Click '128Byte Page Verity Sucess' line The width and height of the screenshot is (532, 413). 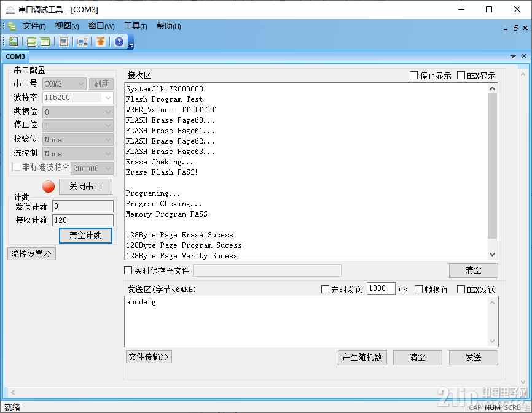coord(181,256)
